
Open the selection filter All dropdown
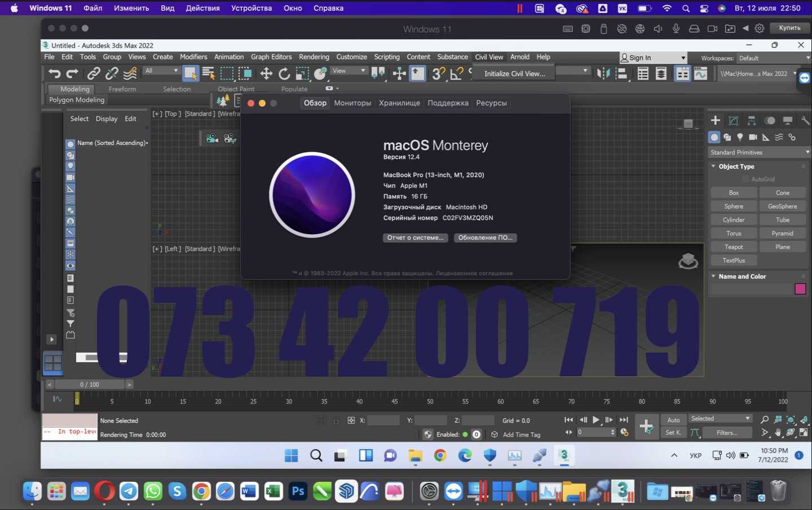click(x=161, y=71)
